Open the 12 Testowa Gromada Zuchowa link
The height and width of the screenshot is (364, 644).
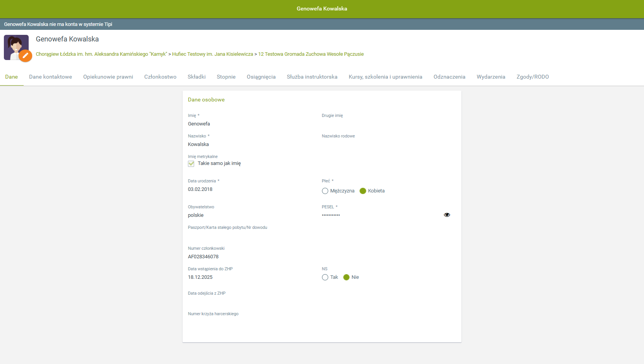coord(311,54)
